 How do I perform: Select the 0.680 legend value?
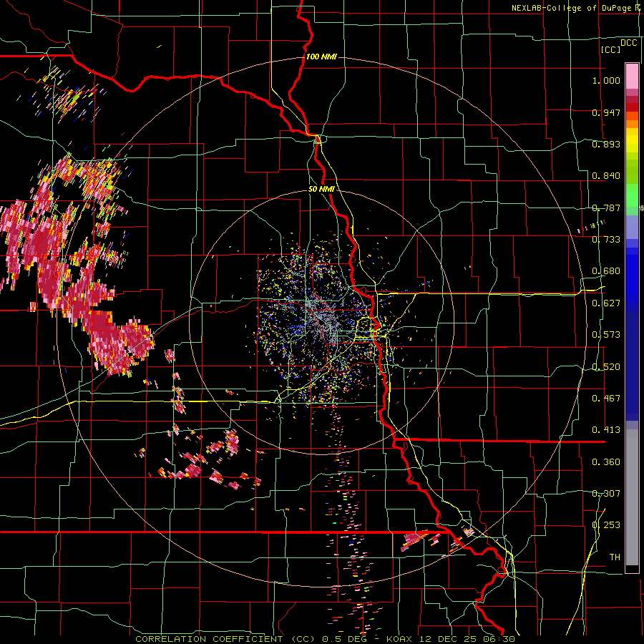click(606, 271)
